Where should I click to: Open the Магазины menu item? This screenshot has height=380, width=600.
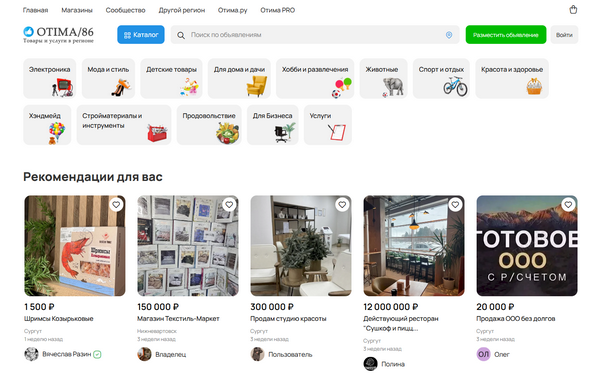(x=77, y=10)
